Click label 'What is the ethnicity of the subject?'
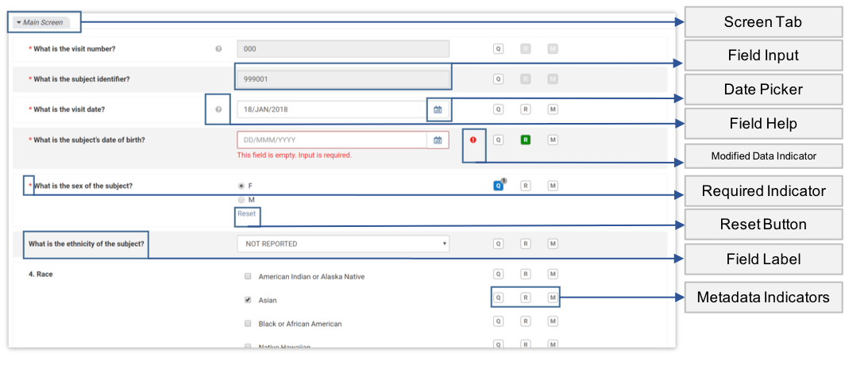The width and height of the screenshot is (868, 365). tap(86, 244)
